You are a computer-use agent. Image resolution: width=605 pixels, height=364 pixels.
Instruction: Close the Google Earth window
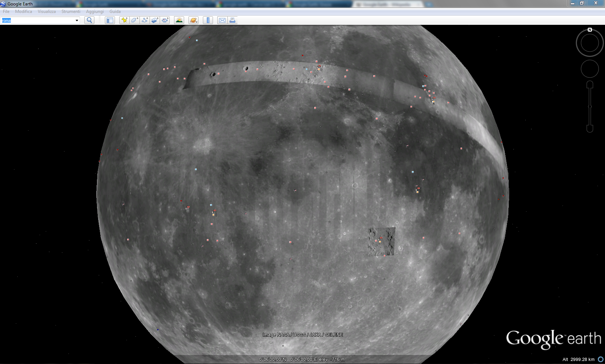coord(596,3)
